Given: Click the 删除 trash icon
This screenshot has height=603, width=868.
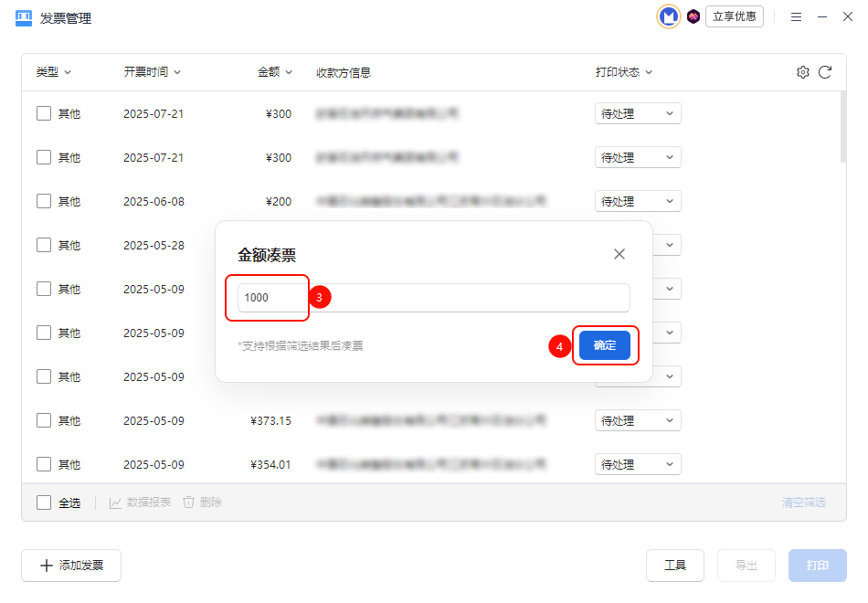Looking at the screenshot, I should (202, 503).
